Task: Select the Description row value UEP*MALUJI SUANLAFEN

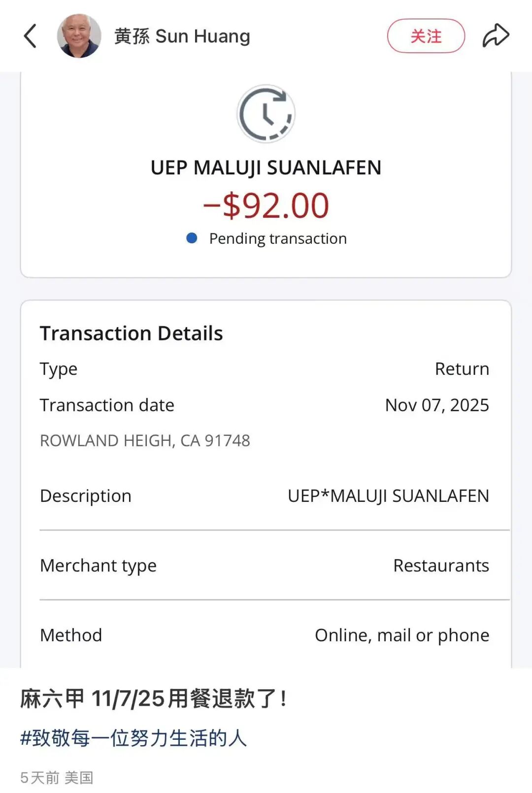Action: (x=388, y=496)
